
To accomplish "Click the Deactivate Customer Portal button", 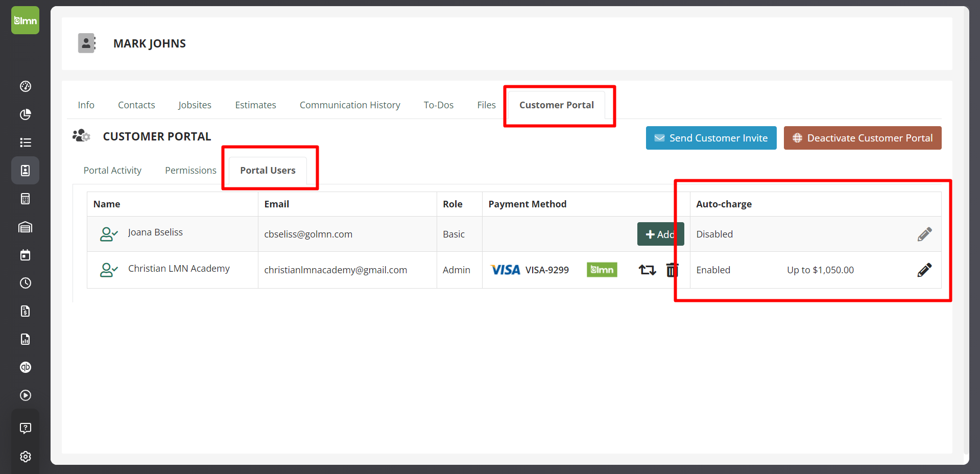I will (x=862, y=138).
